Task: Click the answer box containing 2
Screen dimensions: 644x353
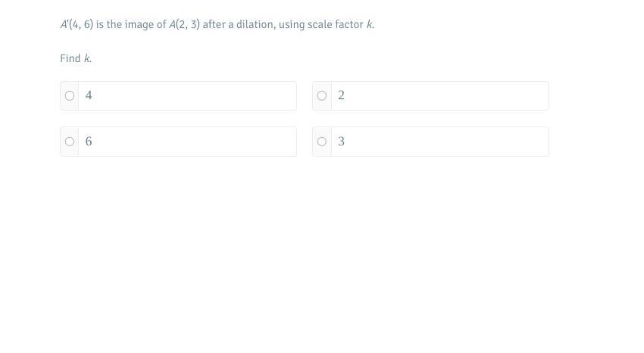Action: tap(430, 95)
